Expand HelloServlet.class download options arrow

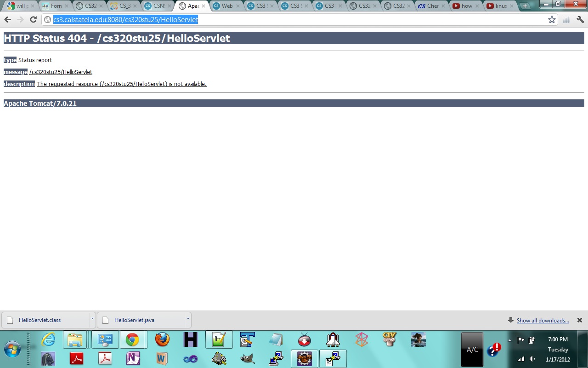(92, 318)
